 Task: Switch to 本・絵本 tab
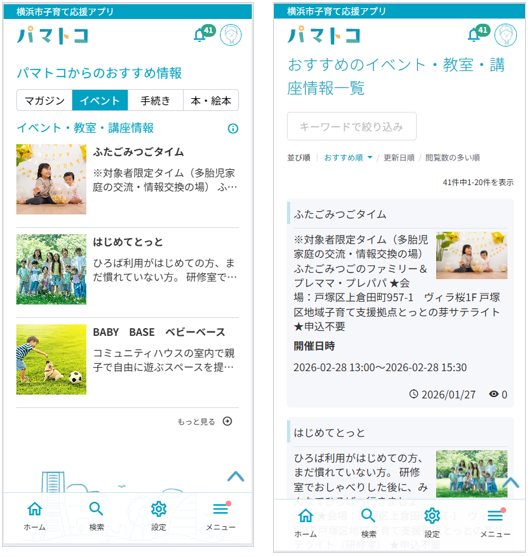pyautogui.click(x=211, y=101)
